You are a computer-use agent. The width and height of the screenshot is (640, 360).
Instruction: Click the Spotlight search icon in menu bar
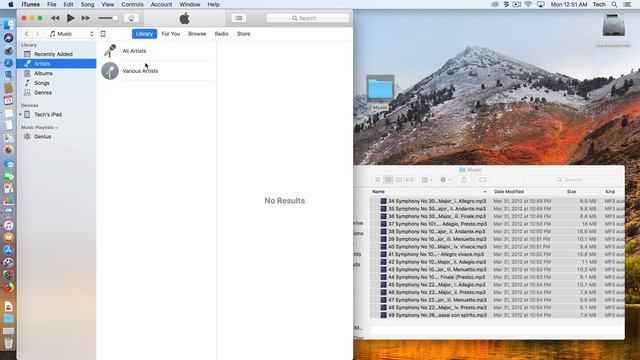click(614, 4)
